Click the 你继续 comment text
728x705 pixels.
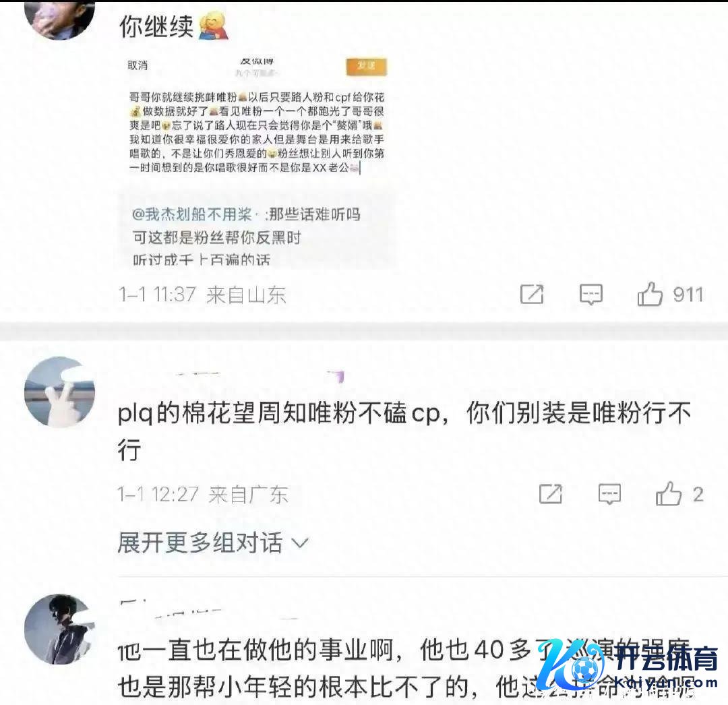(x=156, y=26)
